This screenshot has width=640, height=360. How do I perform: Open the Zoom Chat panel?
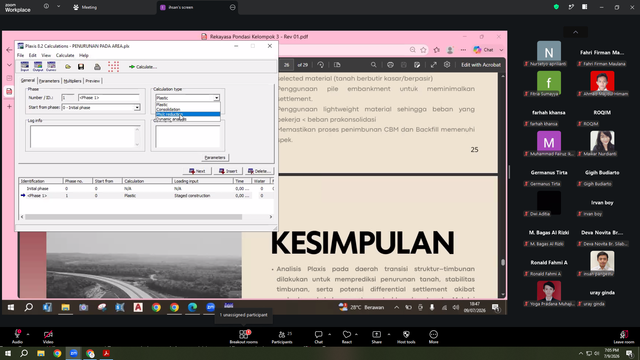[x=318, y=336]
